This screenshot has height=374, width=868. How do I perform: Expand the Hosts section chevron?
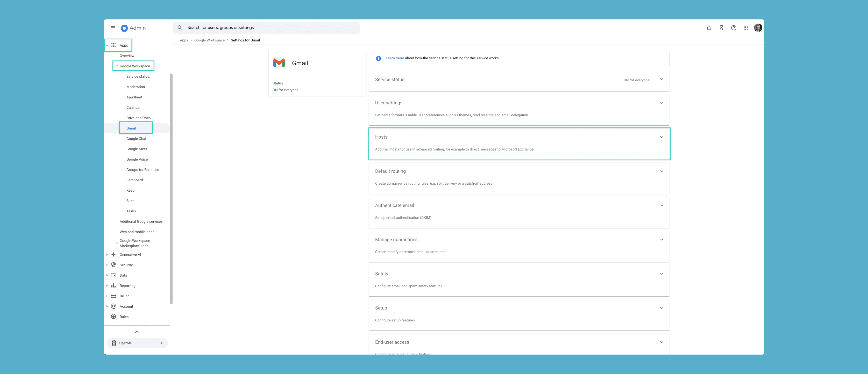pos(662,137)
